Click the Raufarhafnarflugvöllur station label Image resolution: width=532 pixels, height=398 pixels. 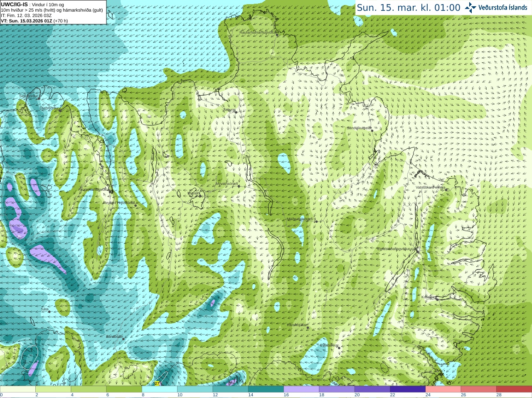[x=258, y=32]
